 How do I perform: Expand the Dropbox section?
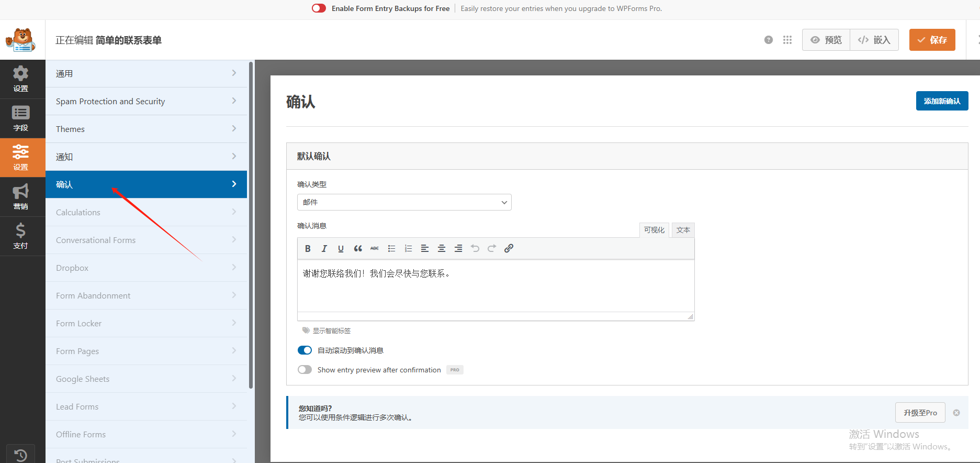point(146,268)
